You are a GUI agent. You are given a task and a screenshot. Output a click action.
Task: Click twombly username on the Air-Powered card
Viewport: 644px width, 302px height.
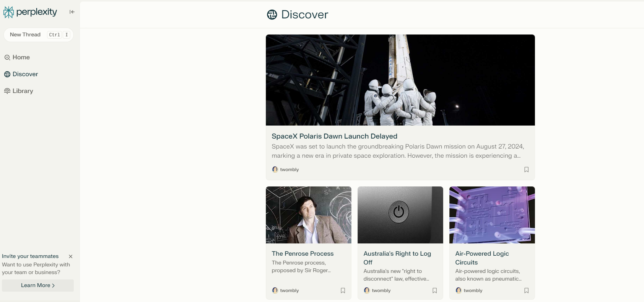(473, 291)
